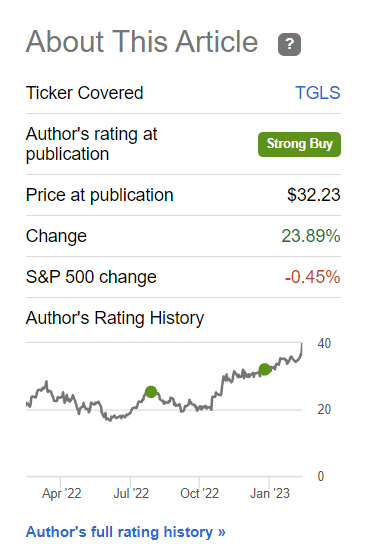370x560 pixels.
Task: Click the Jul '22 axis label
Action: tap(131, 494)
